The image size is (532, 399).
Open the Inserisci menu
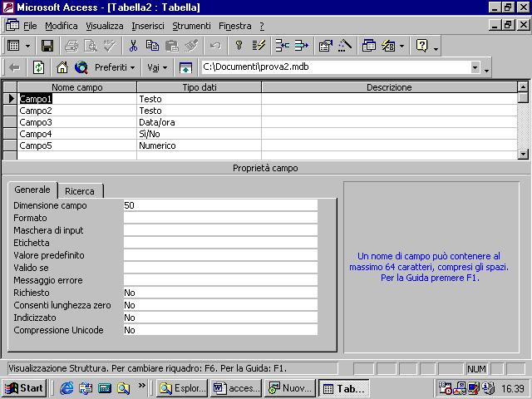click(148, 26)
